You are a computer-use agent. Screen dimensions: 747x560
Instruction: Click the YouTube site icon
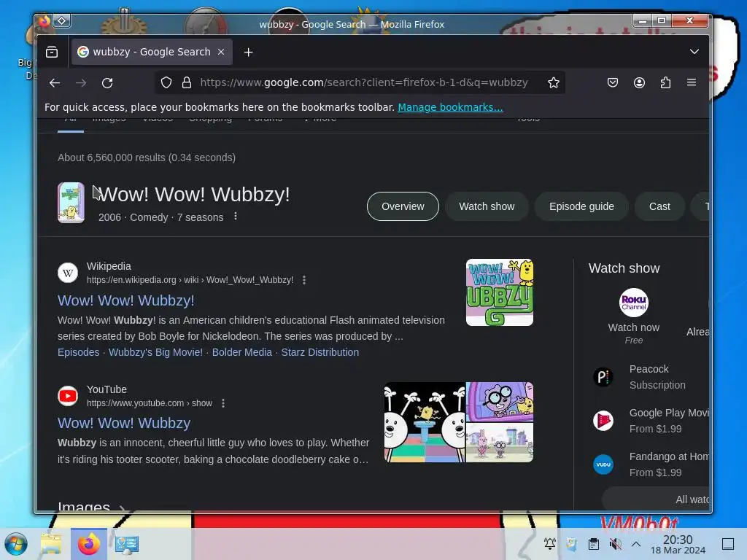tap(68, 396)
